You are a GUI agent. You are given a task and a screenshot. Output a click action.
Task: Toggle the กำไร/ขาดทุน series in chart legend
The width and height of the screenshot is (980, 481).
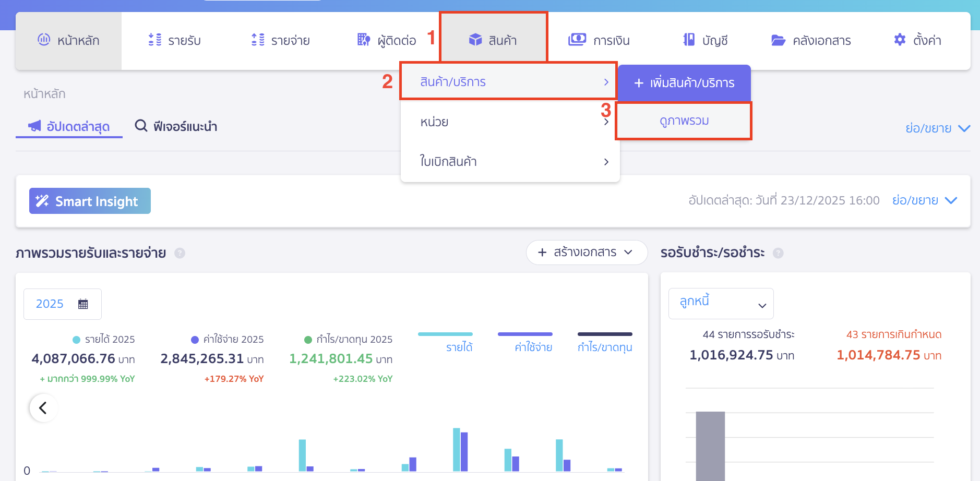click(x=604, y=347)
